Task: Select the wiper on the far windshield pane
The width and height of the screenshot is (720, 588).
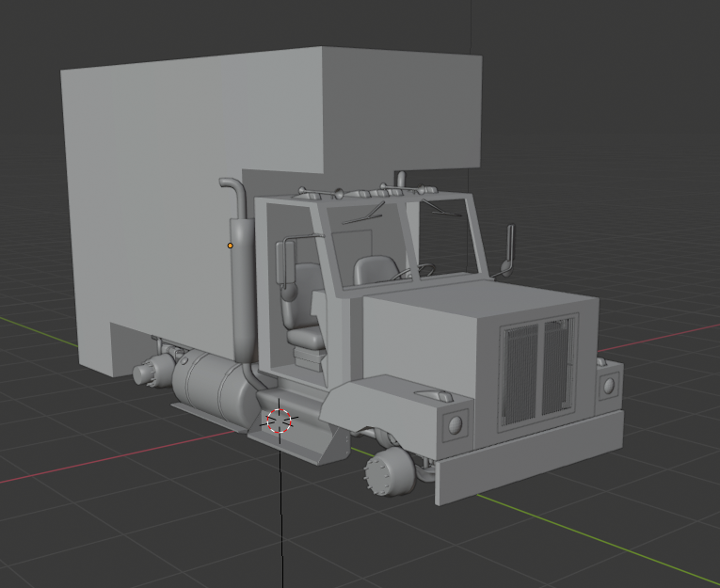Action: [441, 208]
